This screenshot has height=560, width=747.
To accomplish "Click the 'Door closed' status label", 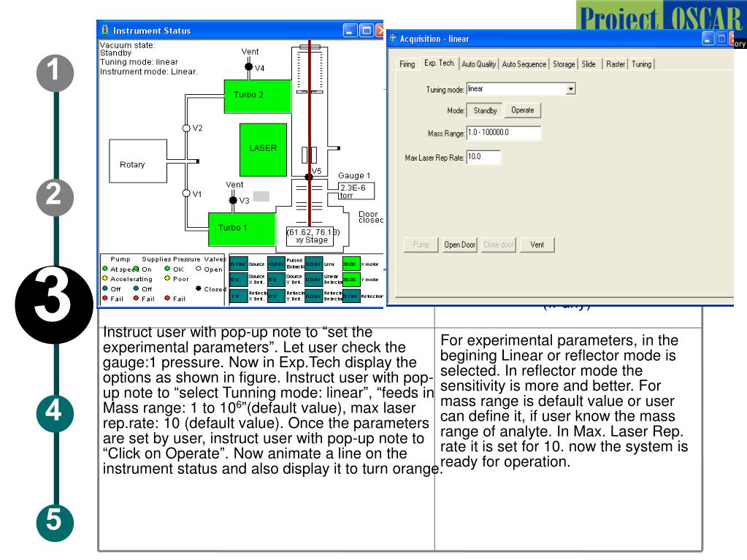I will [371, 217].
